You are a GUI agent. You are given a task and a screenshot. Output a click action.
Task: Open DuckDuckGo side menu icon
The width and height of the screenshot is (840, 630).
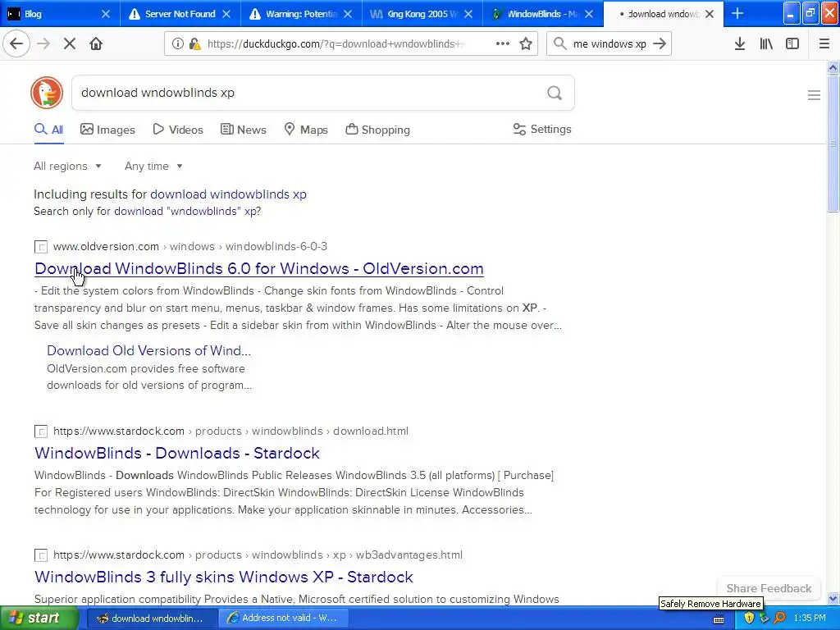tap(814, 95)
